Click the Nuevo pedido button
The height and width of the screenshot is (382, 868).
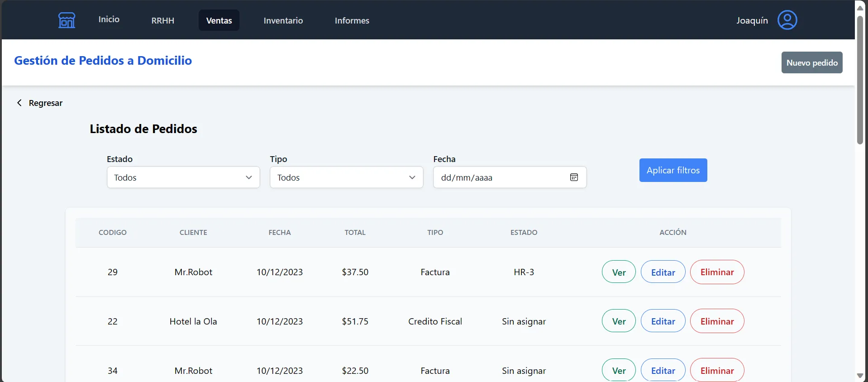click(812, 62)
